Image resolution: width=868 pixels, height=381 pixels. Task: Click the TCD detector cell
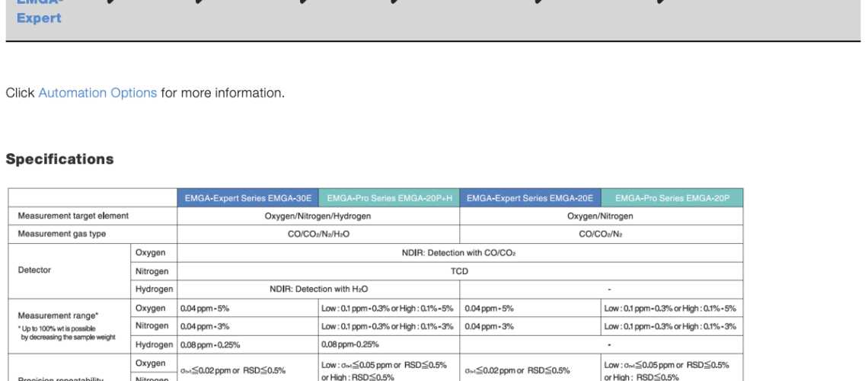[459, 271]
